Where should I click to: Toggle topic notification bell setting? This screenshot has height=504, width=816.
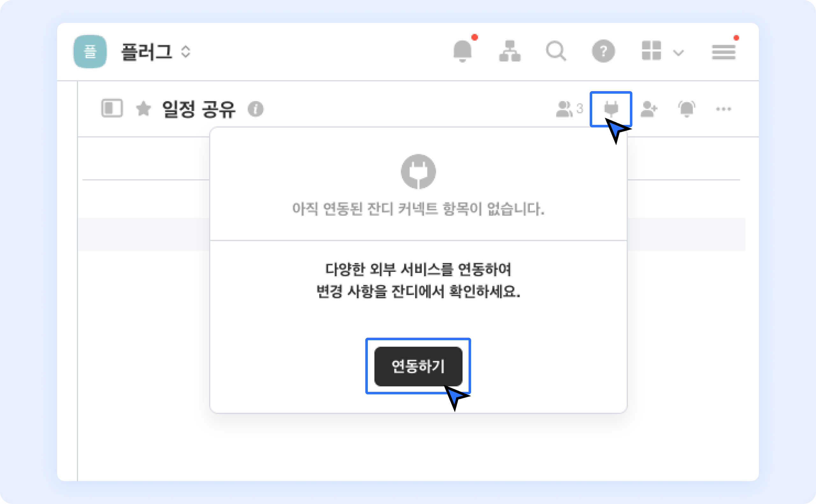tap(687, 109)
